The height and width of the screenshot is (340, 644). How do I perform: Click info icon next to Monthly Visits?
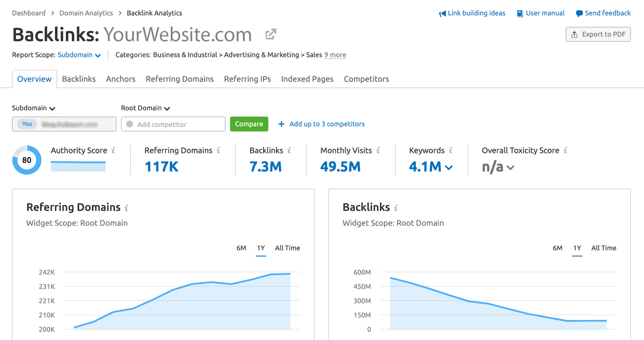tap(378, 150)
